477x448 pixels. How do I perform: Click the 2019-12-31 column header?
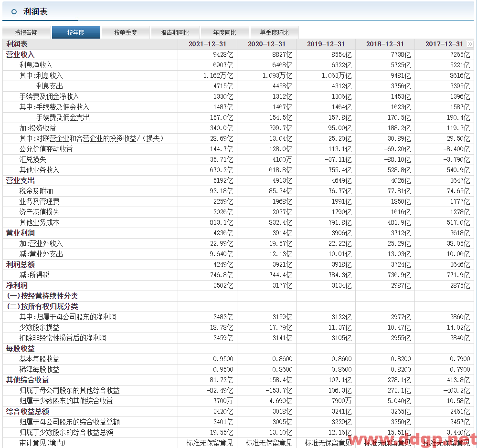[326, 44]
